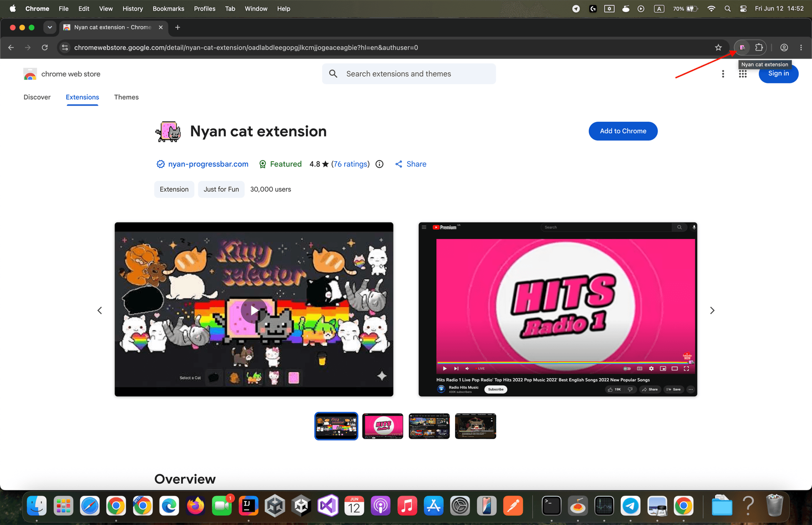Screen dimensions: 812x525
Task: Open Chrome three-dot menu in toolbar
Action: pyautogui.click(x=801, y=47)
